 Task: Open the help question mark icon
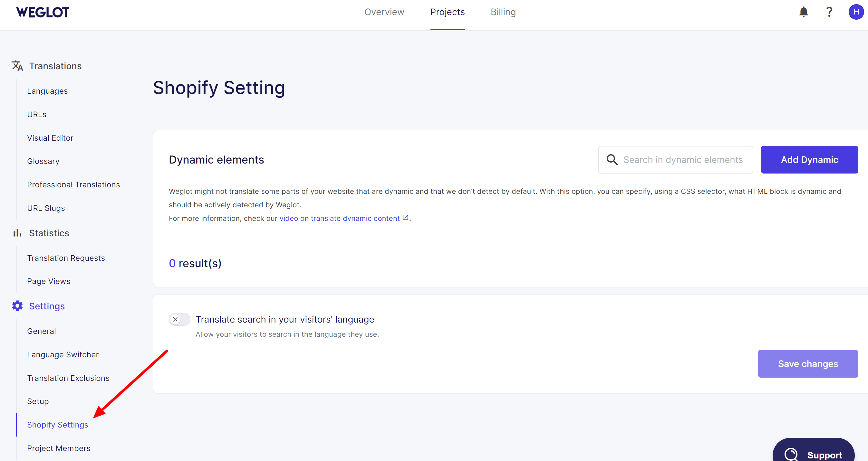[x=829, y=12]
